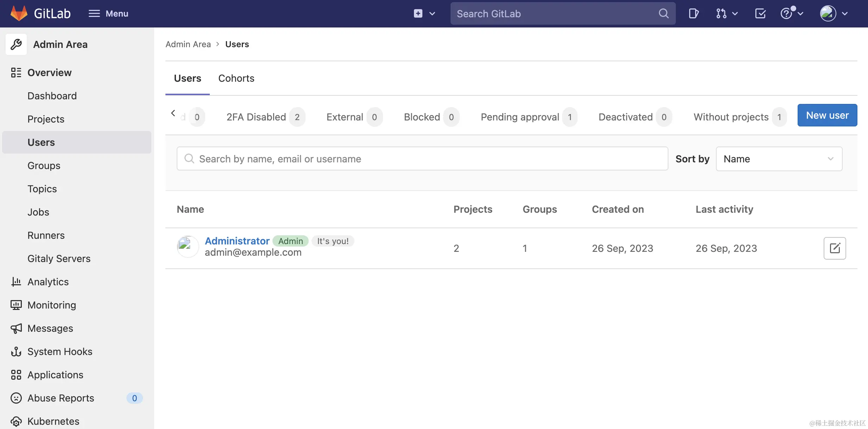Switch to the Cohorts tab
The height and width of the screenshot is (429, 868).
tap(236, 78)
